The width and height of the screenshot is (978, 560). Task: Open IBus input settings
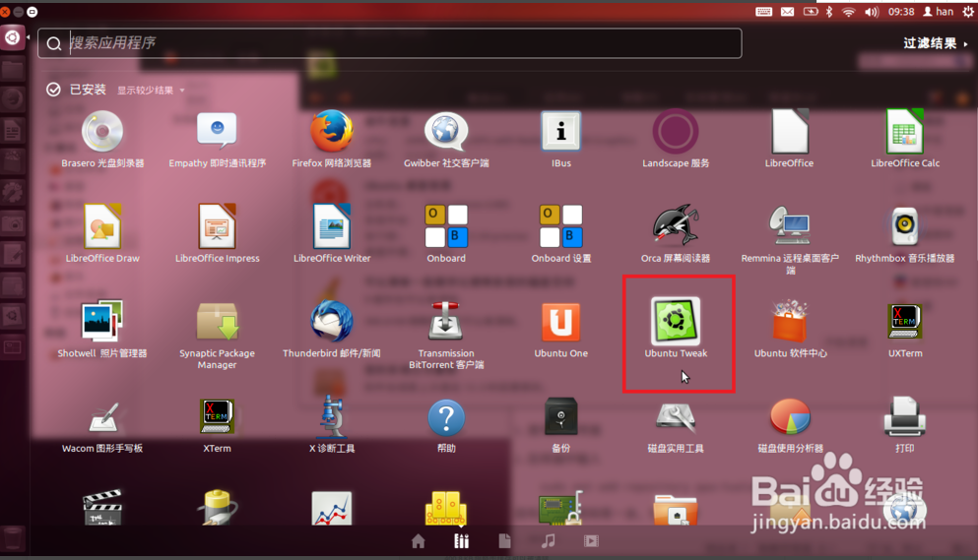coord(560,140)
